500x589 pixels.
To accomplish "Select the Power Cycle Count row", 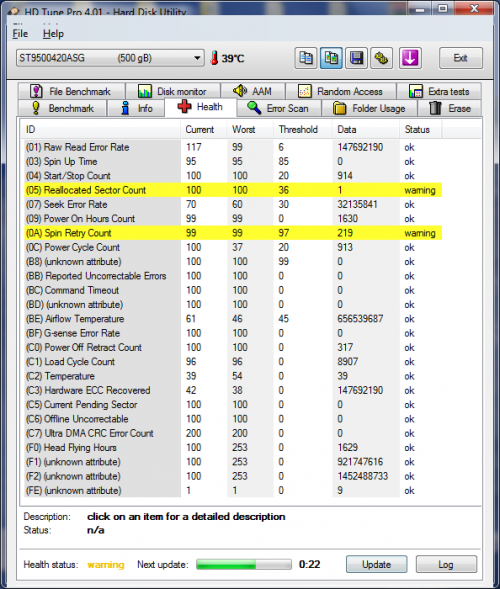I will click(x=233, y=247).
